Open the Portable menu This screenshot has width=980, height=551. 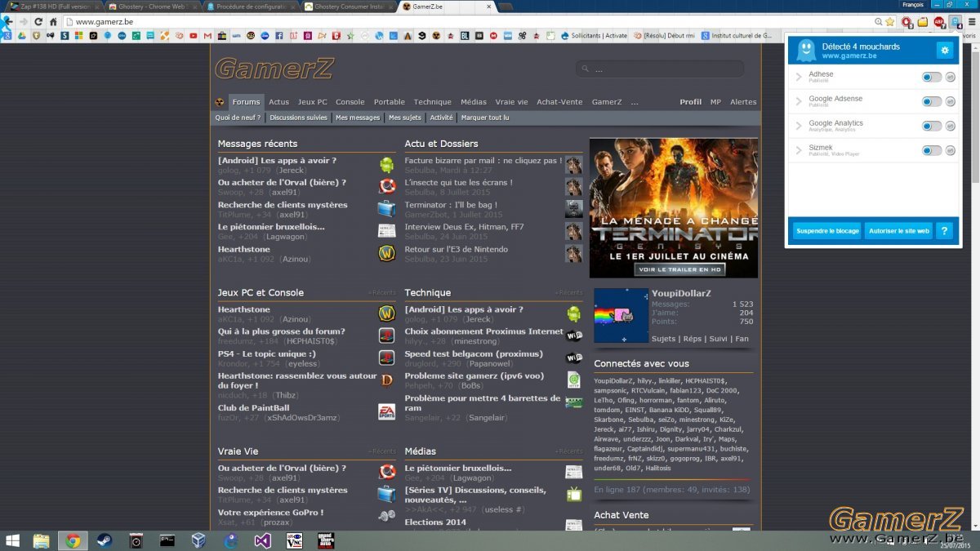click(x=390, y=102)
